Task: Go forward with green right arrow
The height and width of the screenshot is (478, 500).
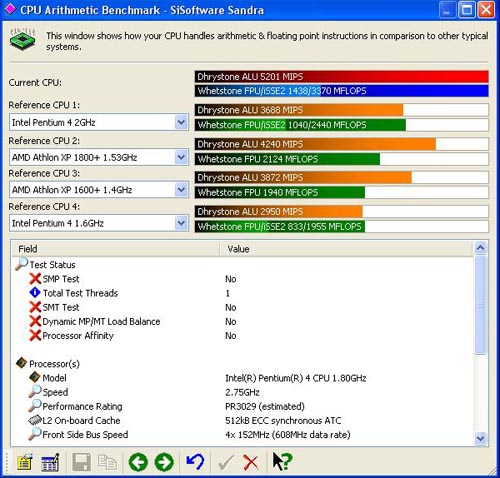Action: 164,462
